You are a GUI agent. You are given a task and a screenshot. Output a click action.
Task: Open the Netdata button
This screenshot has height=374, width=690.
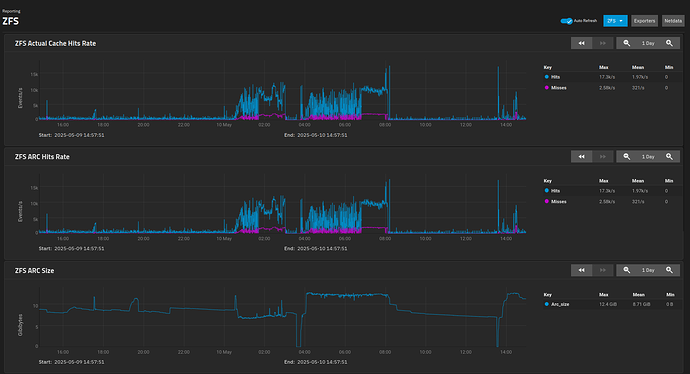tap(673, 21)
